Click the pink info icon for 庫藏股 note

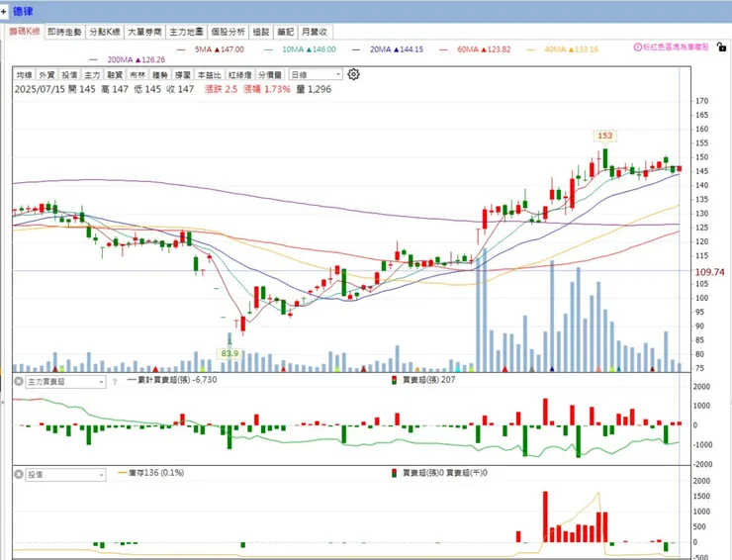(x=638, y=47)
